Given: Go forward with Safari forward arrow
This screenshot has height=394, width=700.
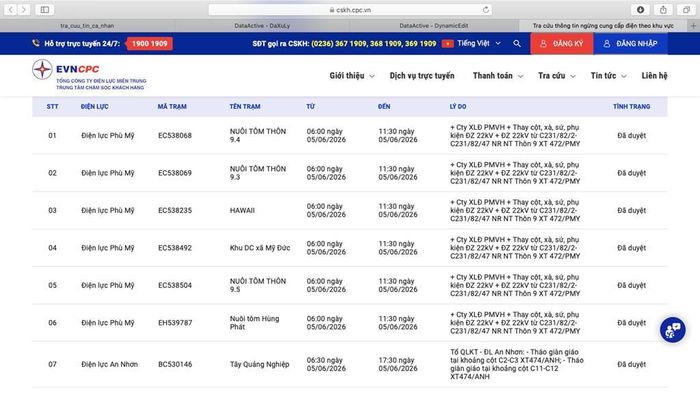Looking at the screenshot, I should (x=24, y=9).
